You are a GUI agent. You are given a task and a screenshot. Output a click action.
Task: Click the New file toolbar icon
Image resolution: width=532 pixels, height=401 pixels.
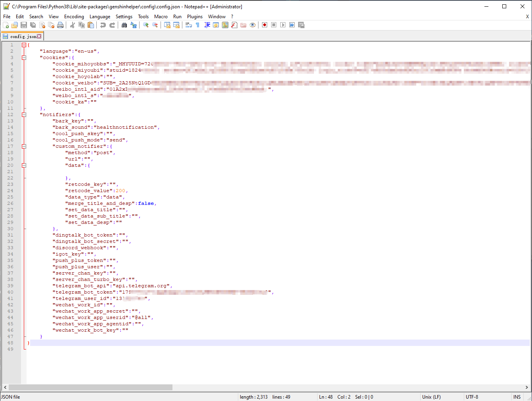(6, 25)
